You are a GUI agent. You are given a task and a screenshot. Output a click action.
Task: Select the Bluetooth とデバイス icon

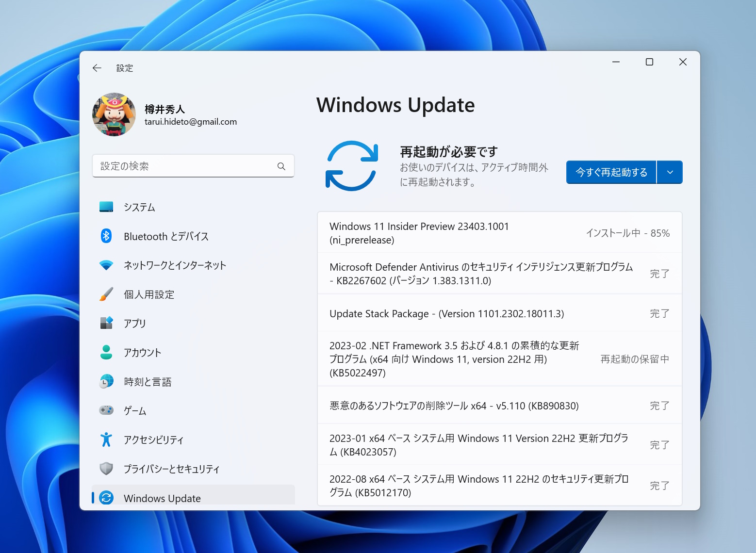(106, 236)
